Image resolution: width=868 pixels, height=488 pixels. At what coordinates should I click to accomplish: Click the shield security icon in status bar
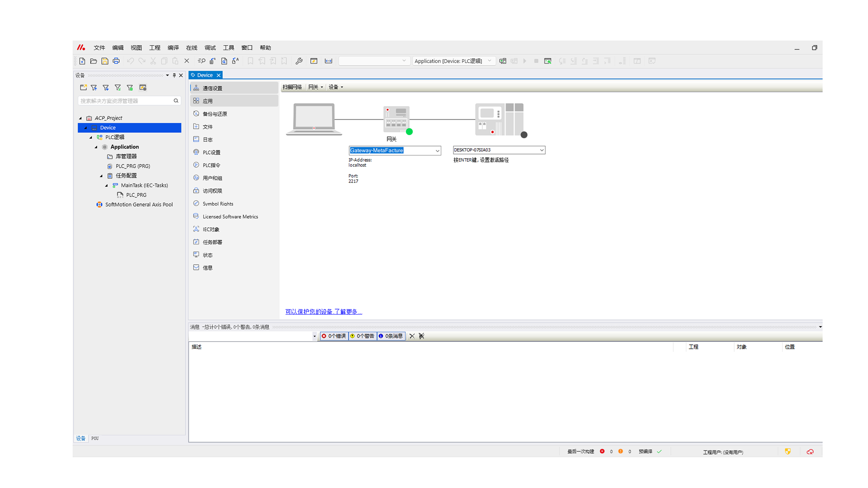pos(788,452)
